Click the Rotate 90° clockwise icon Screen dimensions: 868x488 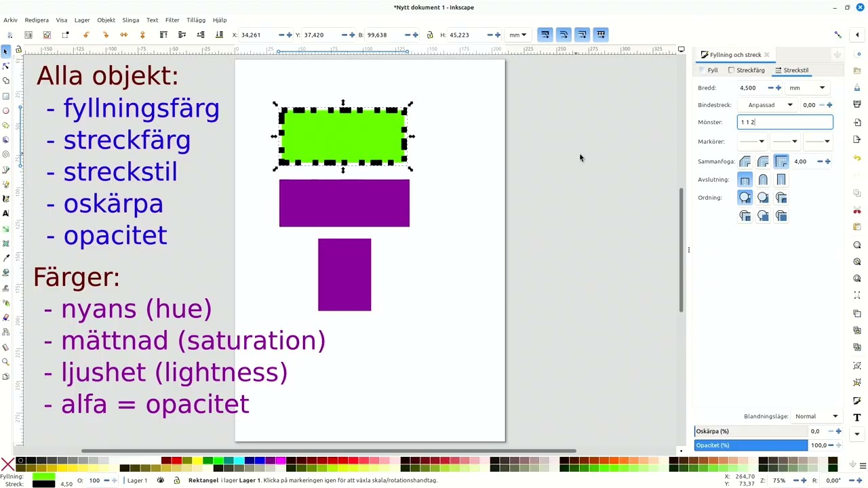105,35
